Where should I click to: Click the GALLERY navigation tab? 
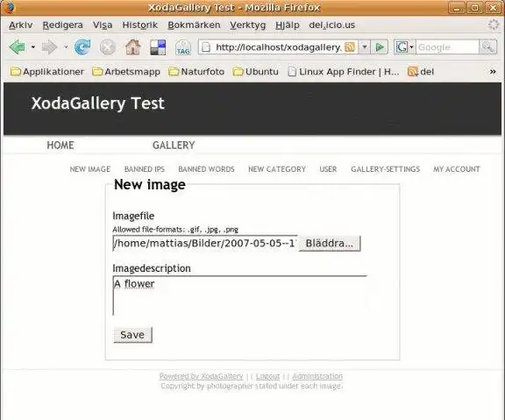tap(174, 146)
